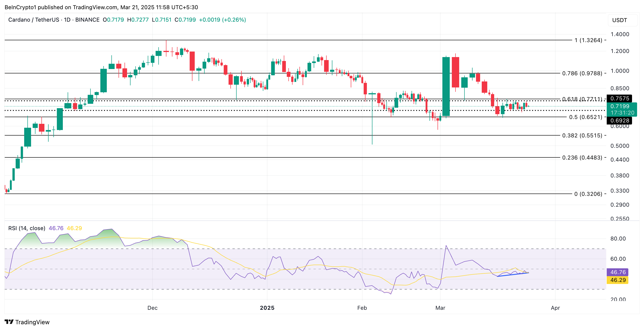Select the 1 (1.3264) Fibonacci level label
Viewport: 644px width, 330px height.
[x=588, y=40]
